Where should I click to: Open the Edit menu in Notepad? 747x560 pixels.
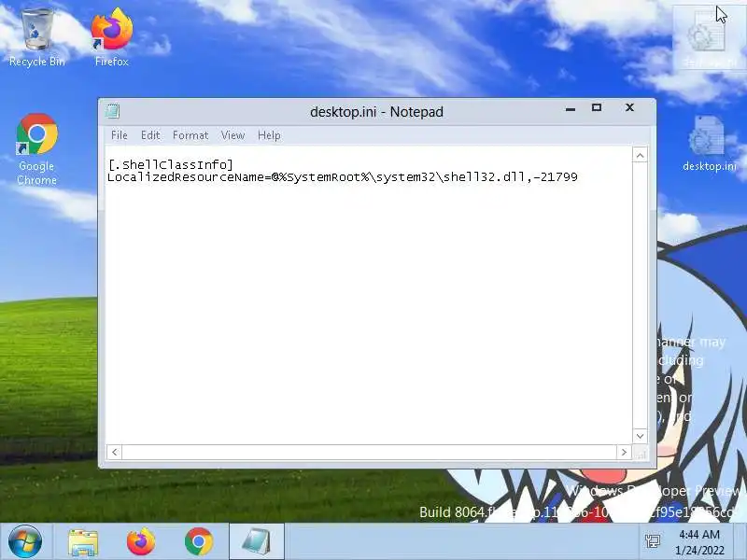point(150,135)
